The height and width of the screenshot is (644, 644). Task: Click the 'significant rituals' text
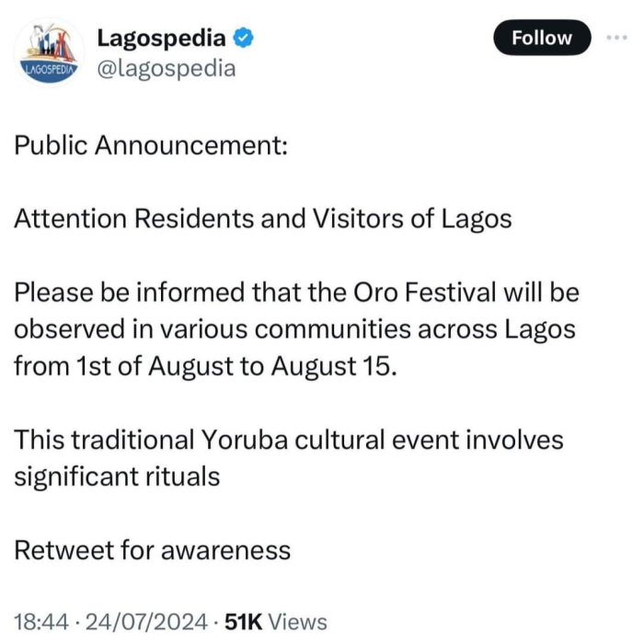click(x=117, y=477)
